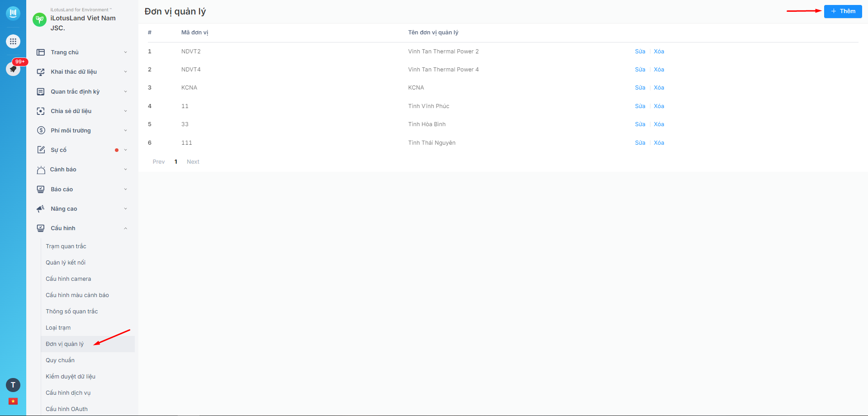
Task: Open Trạm quan trắc submenu item
Action: click(66, 246)
